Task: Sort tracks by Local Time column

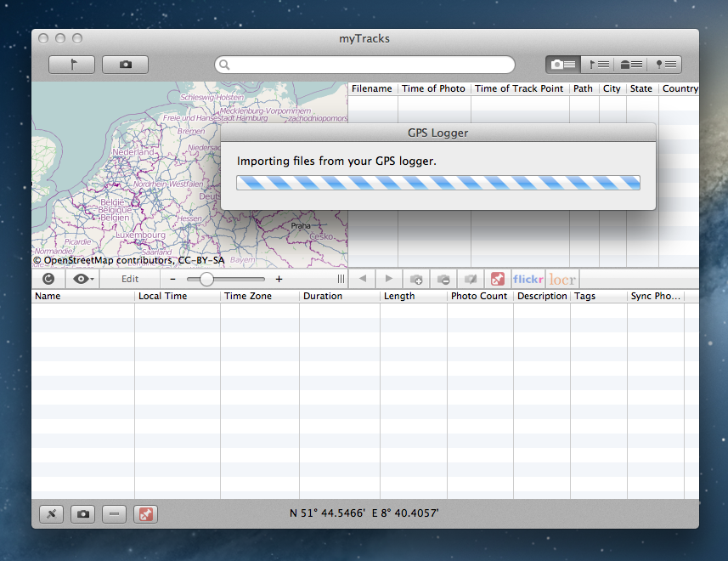Action: pos(178,296)
